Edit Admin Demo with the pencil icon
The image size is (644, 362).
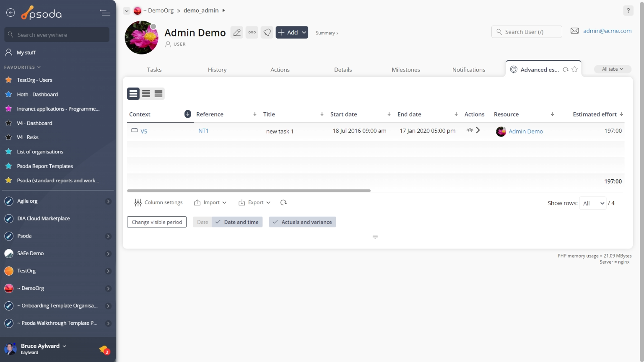click(x=237, y=32)
